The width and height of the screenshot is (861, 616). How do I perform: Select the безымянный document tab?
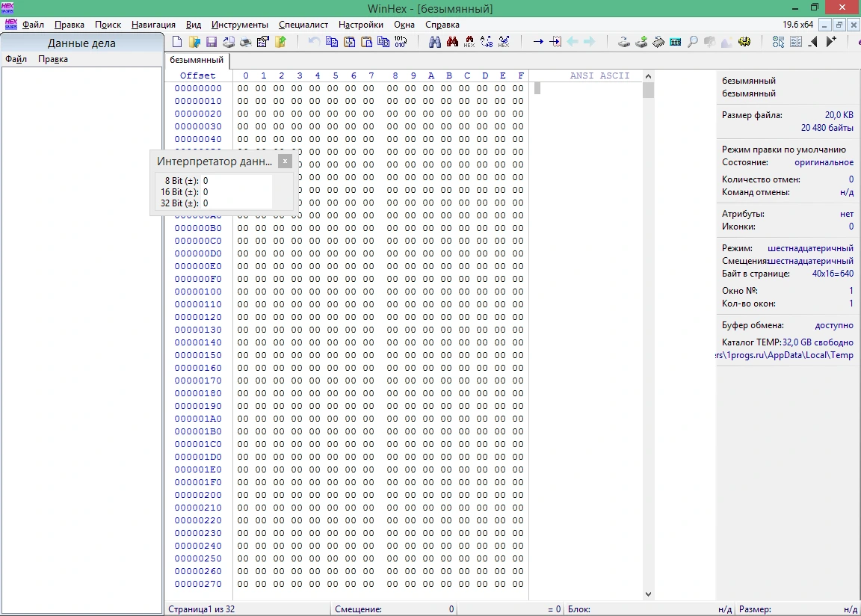pyautogui.click(x=197, y=60)
